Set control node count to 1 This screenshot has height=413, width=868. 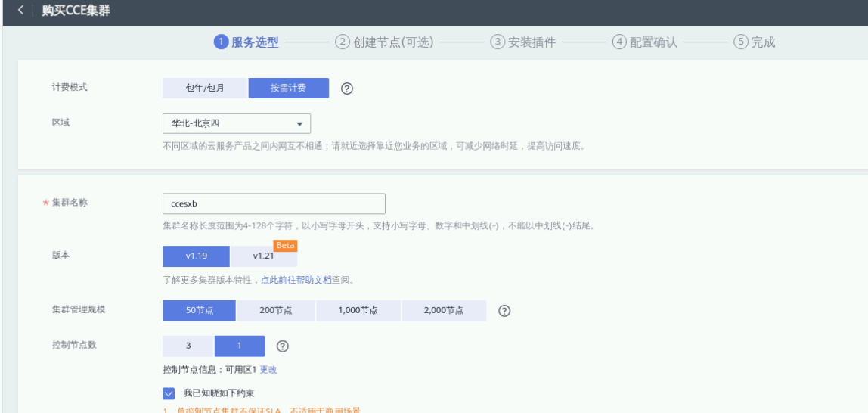240,346
